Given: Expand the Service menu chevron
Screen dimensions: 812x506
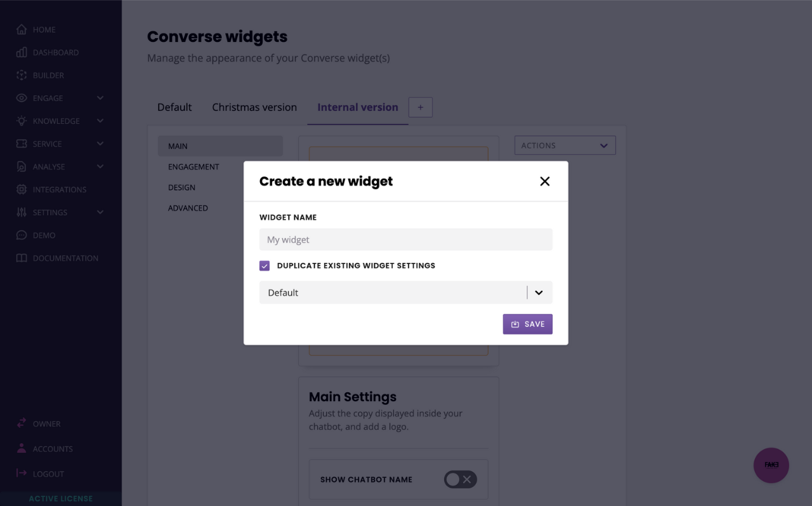Looking at the screenshot, I should click(100, 144).
